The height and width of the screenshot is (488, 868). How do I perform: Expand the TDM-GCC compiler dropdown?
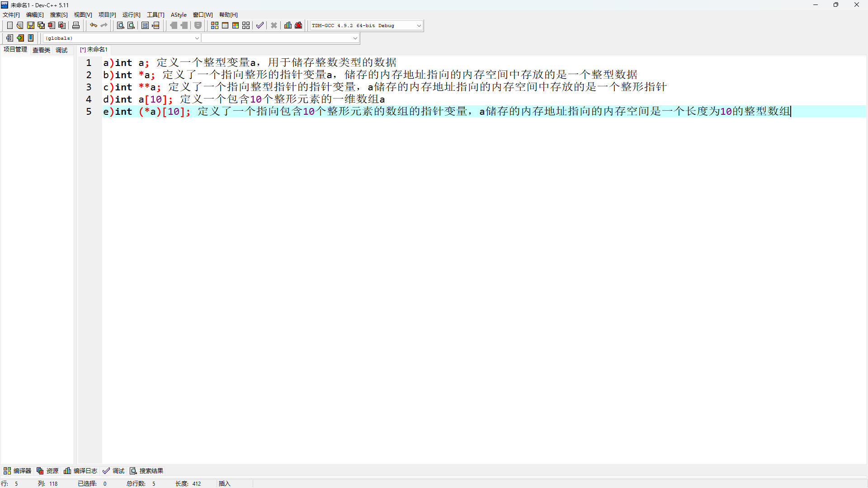pyautogui.click(x=419, y=26)
